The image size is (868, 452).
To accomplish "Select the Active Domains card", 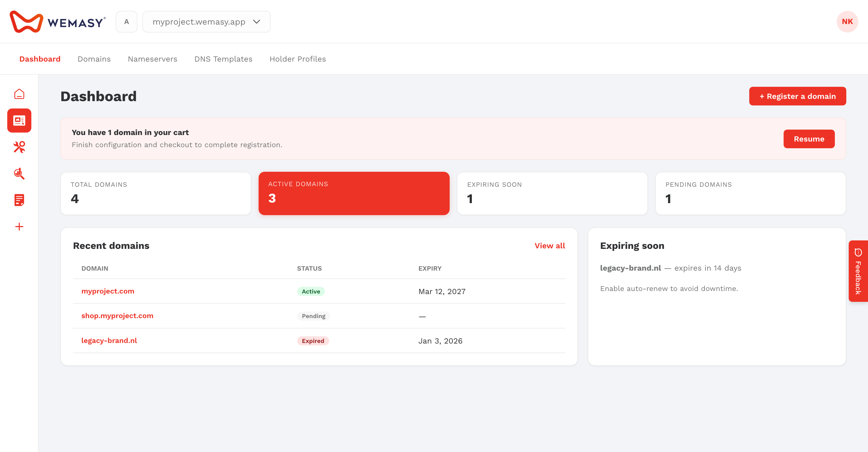I will [354, 193].
